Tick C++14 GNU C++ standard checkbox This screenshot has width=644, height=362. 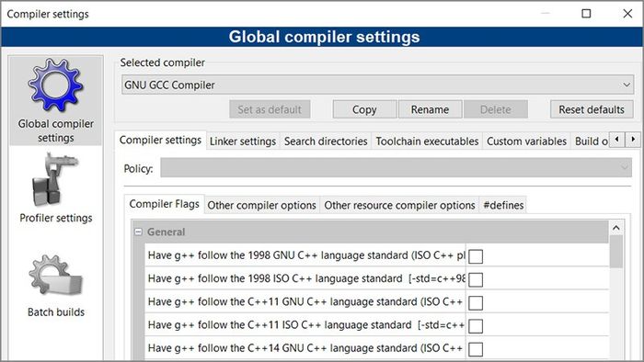point(476,349)
